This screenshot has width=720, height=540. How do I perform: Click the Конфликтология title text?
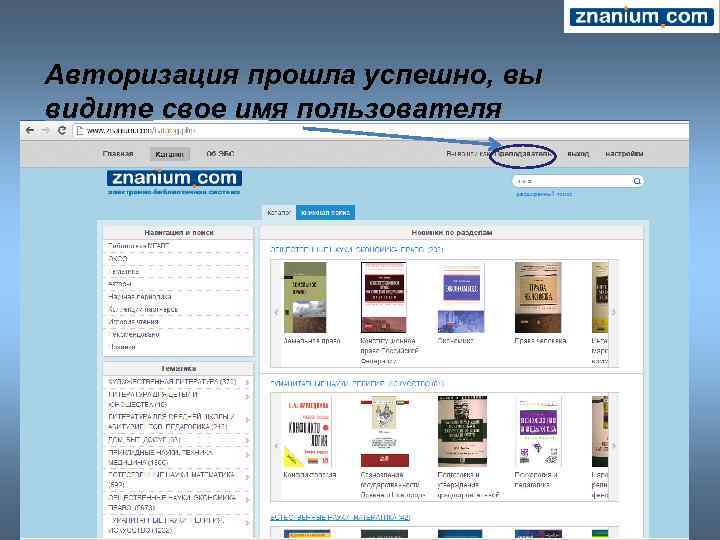(310, 474)
